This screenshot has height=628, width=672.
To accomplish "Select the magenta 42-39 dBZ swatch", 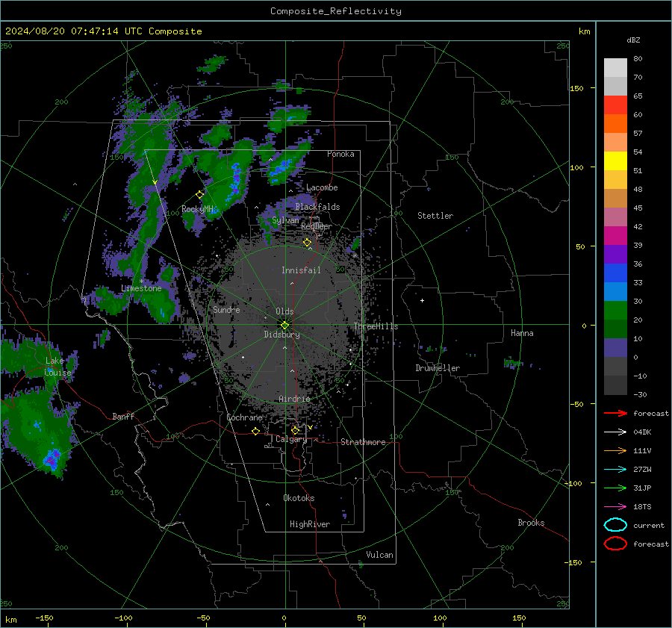I will coord(615,236).
